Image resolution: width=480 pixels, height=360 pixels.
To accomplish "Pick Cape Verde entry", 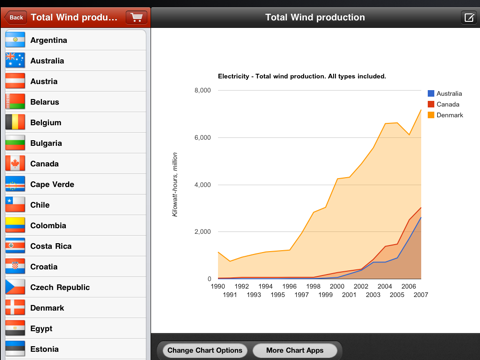I will pyautogui.click(x=75, y=184).
